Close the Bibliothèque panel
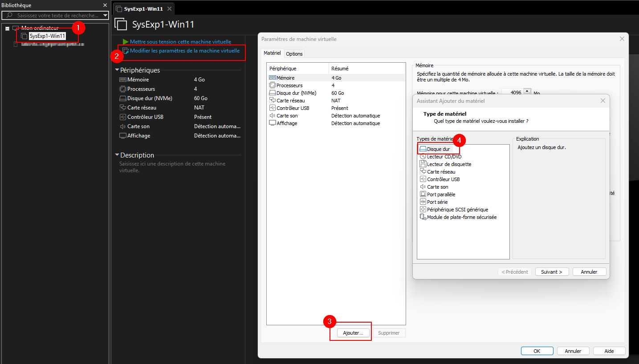 point(105,5)
